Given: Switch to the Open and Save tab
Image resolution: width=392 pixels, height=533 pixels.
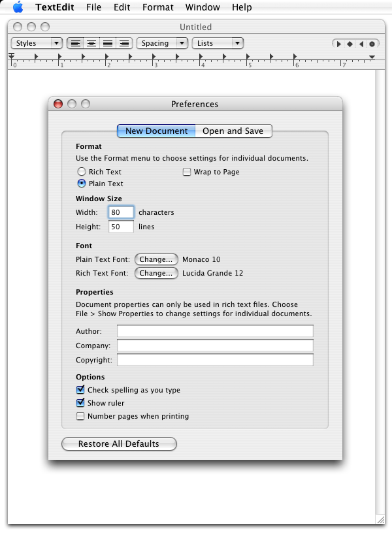Looking at the screenshot, I should coord(233,131).
